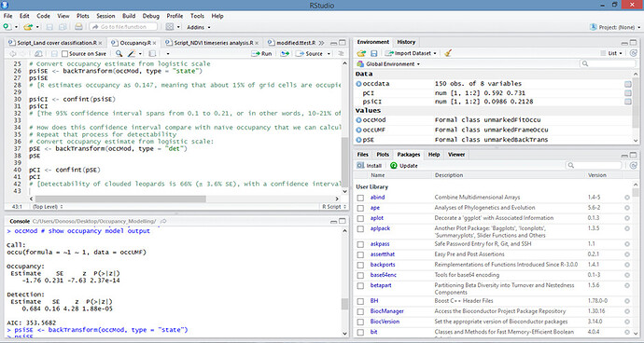The height and width of the screenshot is (343, 644).
Task: Switch to the Plots tab
Action: 383,155
